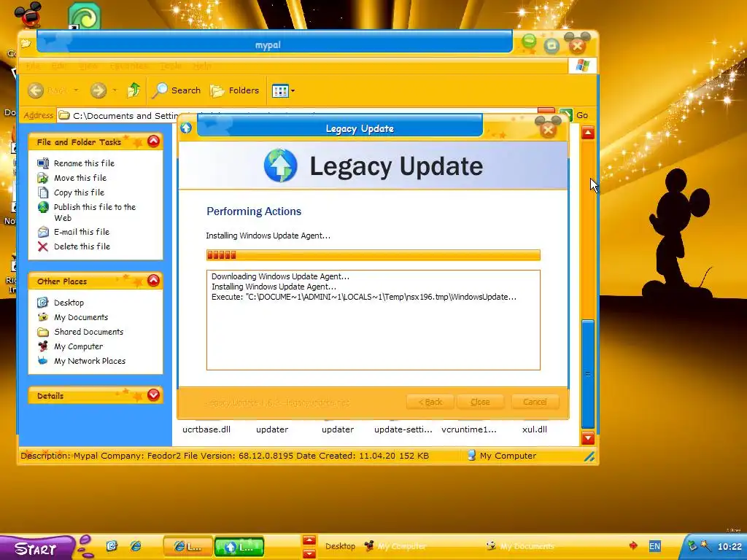Open the Back history dropdown arrow
The height and width of the screenshot is (560, 747).
point(76,90)
